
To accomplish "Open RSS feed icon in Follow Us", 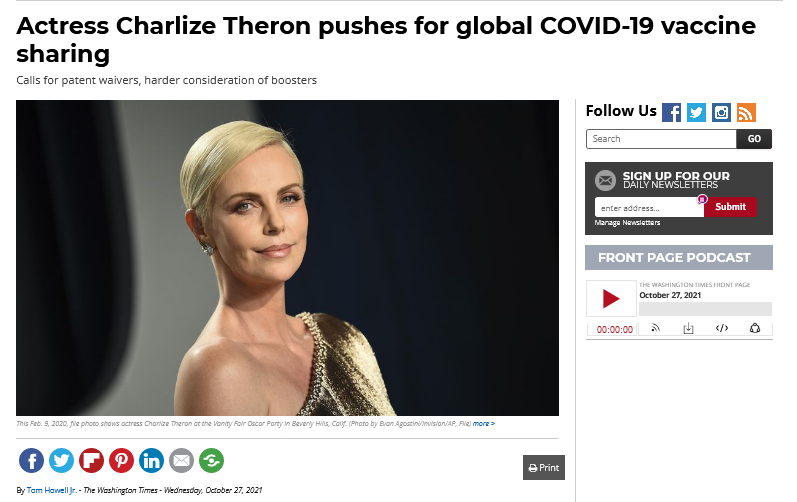I will [746, 112].
